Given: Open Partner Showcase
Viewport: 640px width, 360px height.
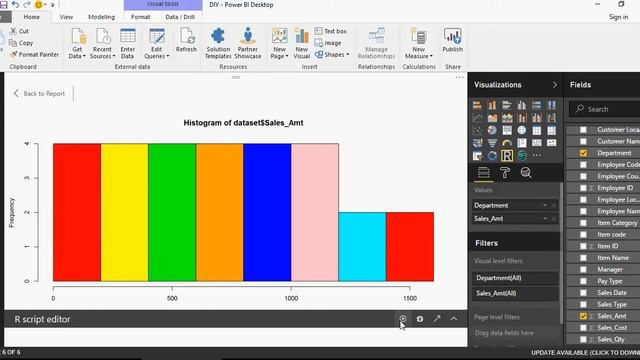Looking at the screenshot, I should coord(248,43).
